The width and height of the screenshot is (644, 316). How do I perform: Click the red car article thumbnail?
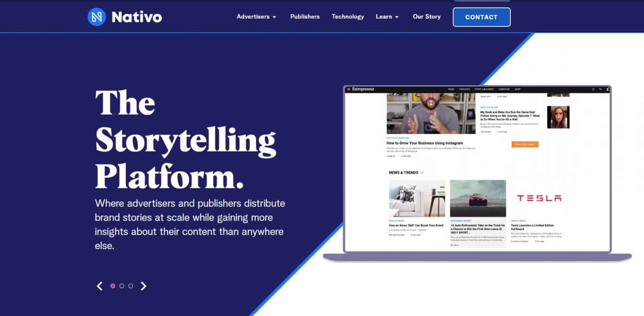[x=478, y=198]
